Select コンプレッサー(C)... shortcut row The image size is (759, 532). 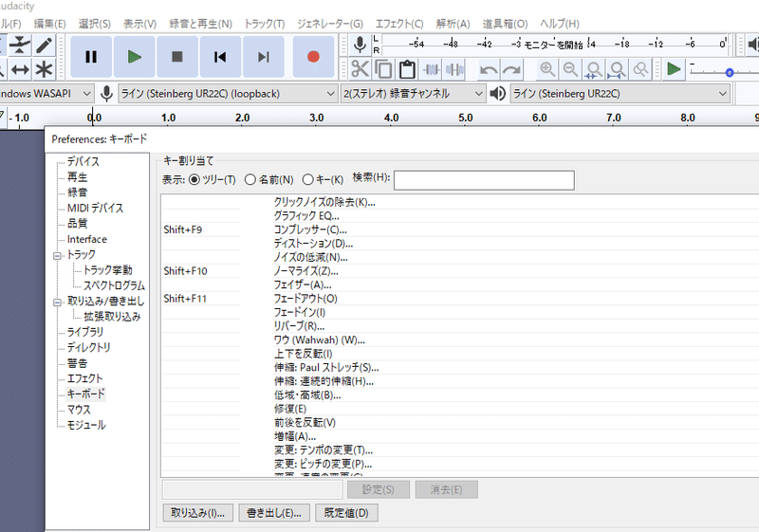pos(460,229)
